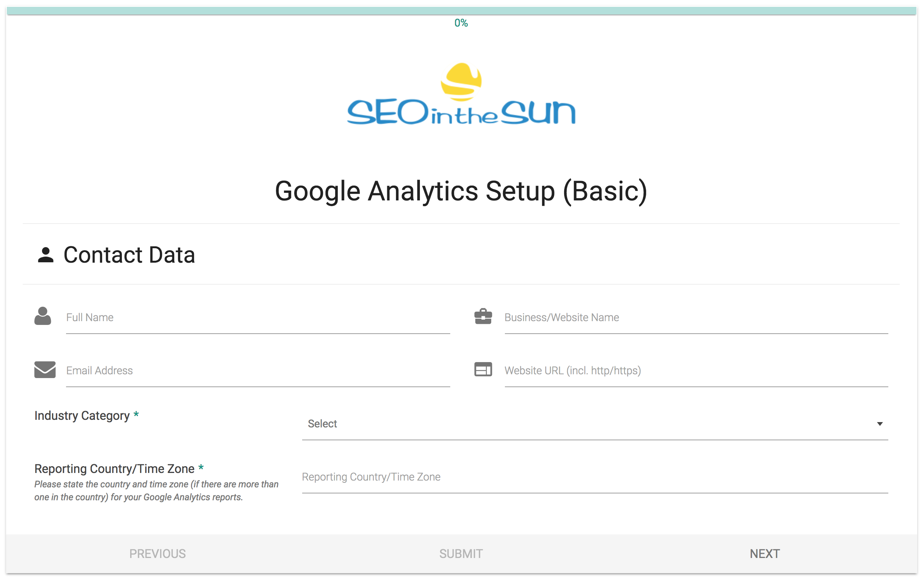Go to the NEXT form step
The height and width of the screenshot is (580, 924).
point(765,554)
